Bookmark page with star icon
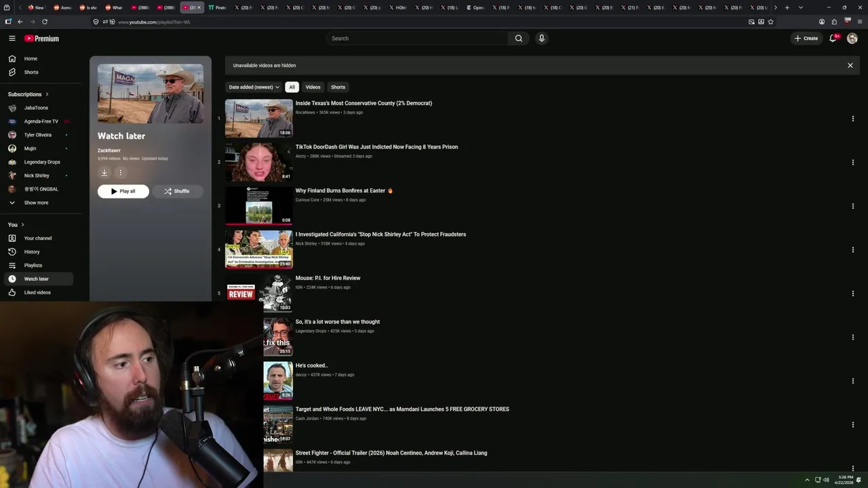Image resolution: width=868 pixels, height=488 pixels. 771,22
